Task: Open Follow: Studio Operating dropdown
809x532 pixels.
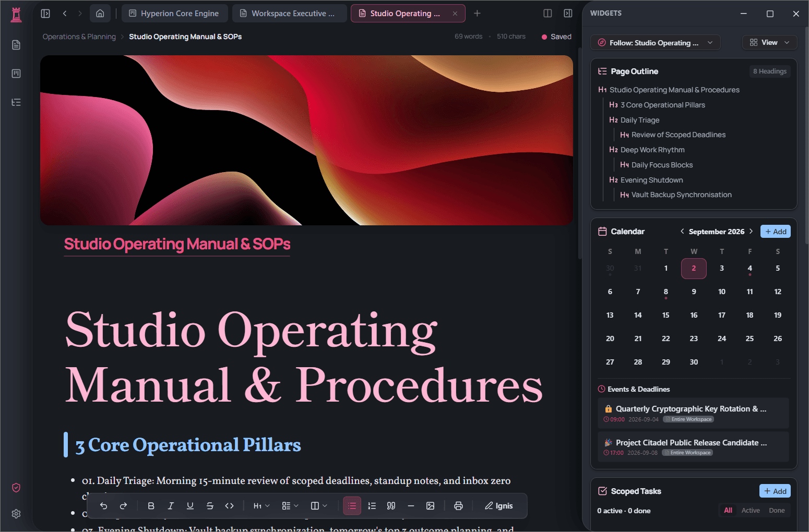Action: [x=655, y=43]
